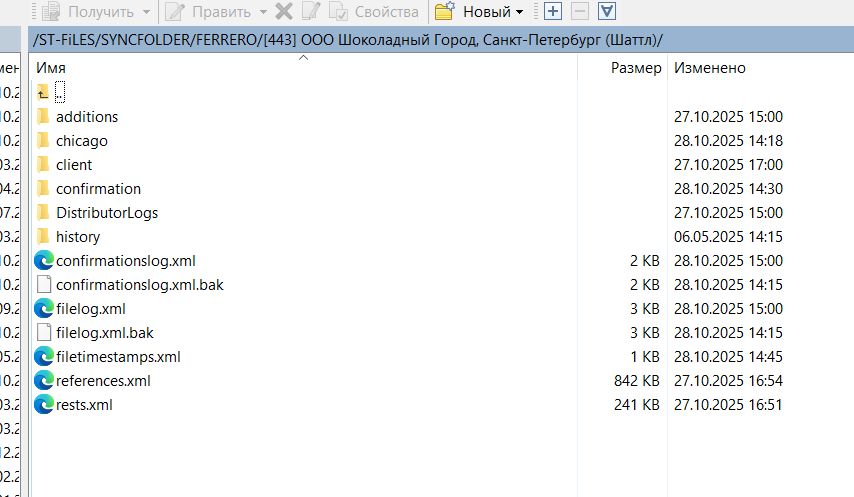Click date 28.10.2025 14:18 of chicago
The height and width of the screenshot is (497, 854).
728,141
